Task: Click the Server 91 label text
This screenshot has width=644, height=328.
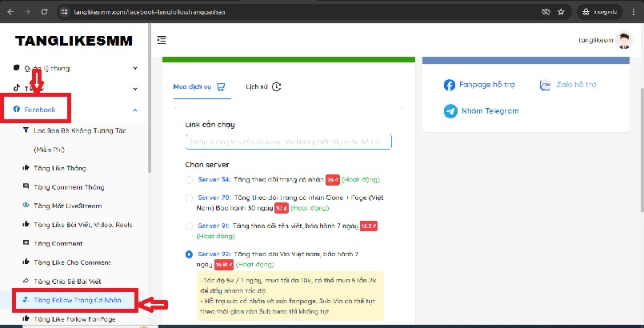Action: tap(214, 226)
